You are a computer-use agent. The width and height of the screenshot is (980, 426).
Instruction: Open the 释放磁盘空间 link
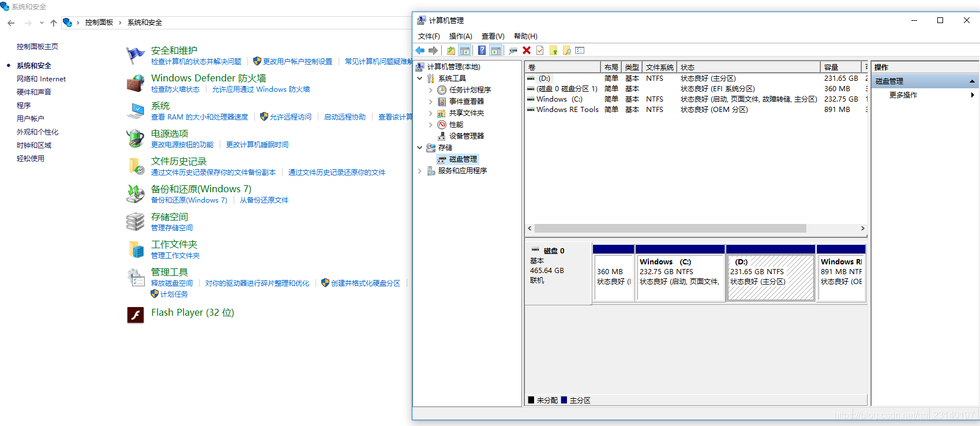pyautogui.click(x=172, y=283)
